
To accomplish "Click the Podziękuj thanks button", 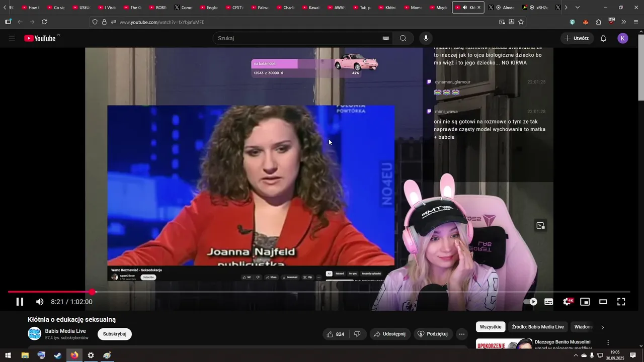I will pyautogui.click(x=433, y=334).
